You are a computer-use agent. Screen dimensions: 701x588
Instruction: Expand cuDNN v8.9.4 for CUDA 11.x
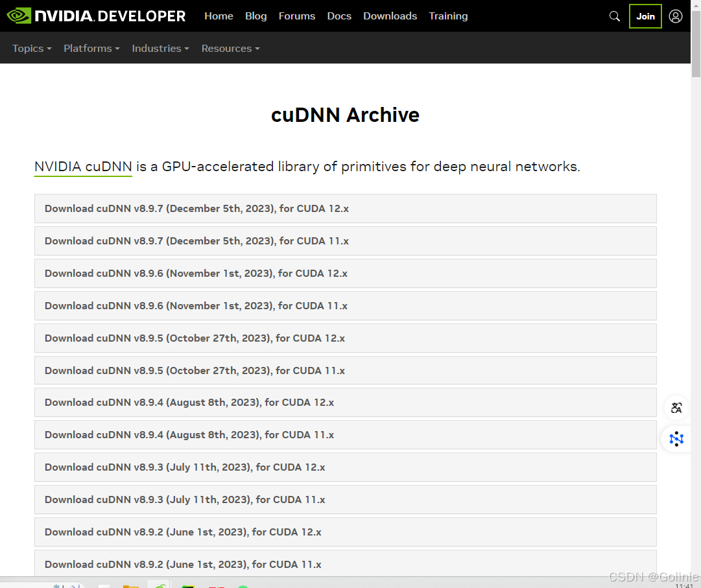[x=346, y=435]
